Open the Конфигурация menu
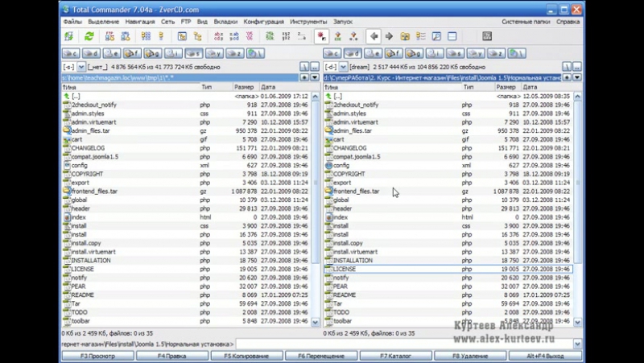 [264, 22]
